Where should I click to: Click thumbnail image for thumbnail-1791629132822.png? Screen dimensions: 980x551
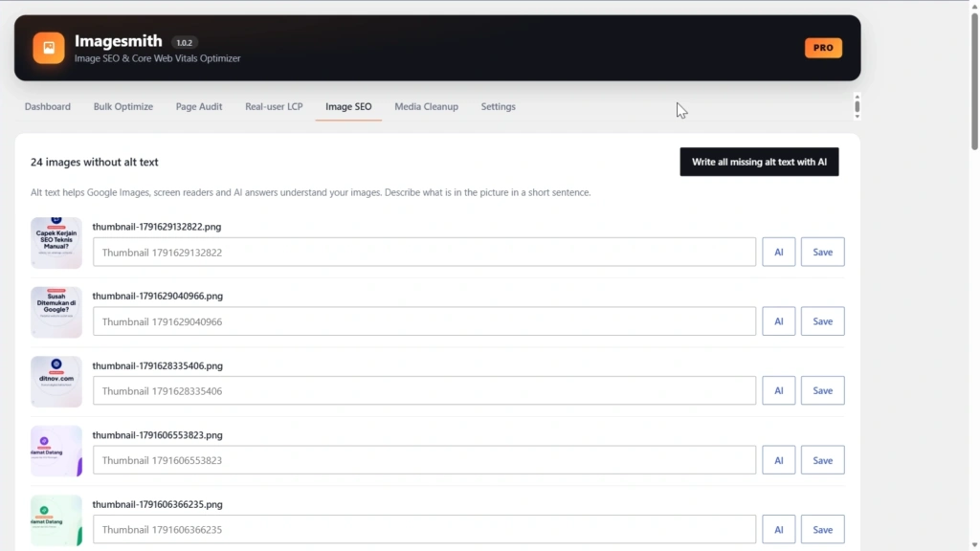click(56, 243)
